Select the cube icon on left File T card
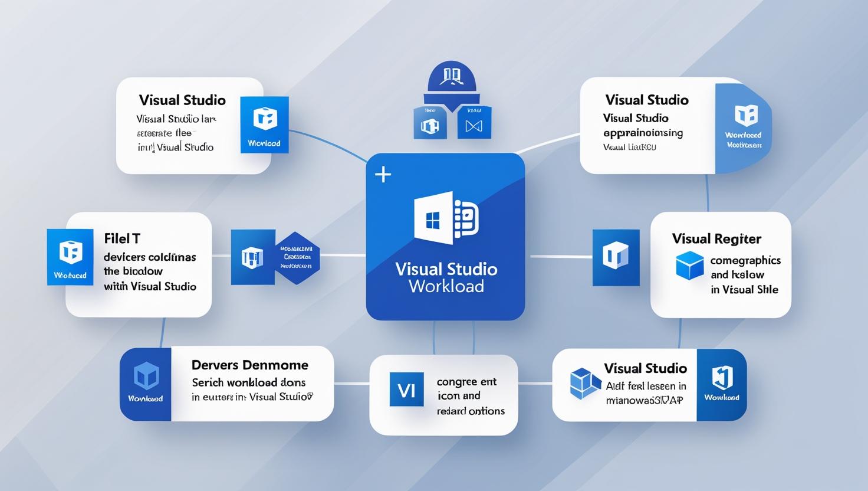868x491 pixels. pos(70,257)
